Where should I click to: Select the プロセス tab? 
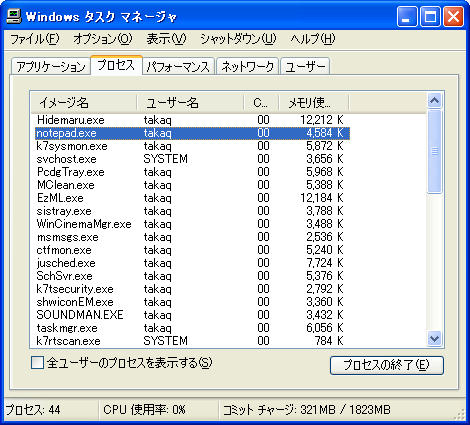coord(116,65)
